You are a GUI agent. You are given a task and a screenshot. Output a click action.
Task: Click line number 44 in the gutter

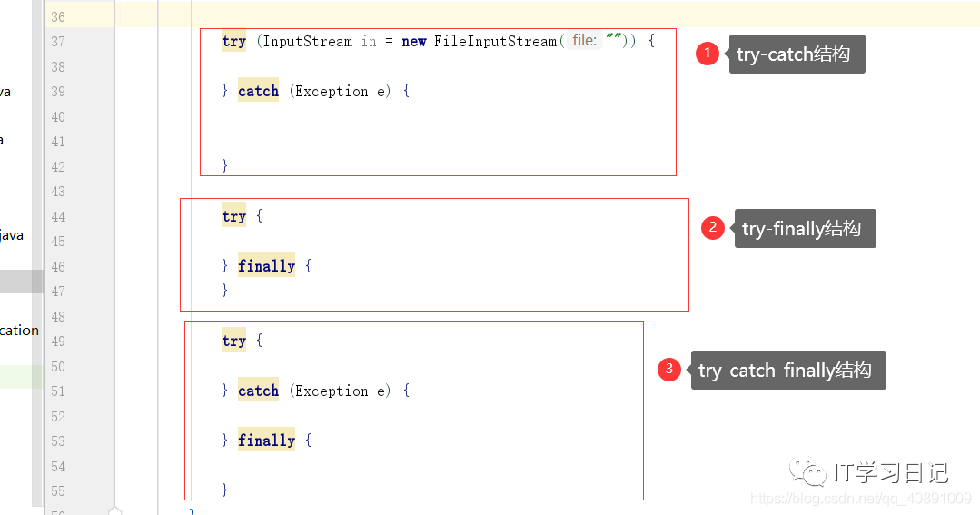pyautogui.click(x=58, y=217)
